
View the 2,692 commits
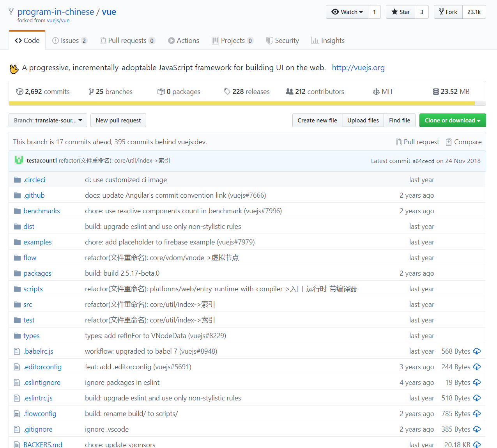[43, 92]
